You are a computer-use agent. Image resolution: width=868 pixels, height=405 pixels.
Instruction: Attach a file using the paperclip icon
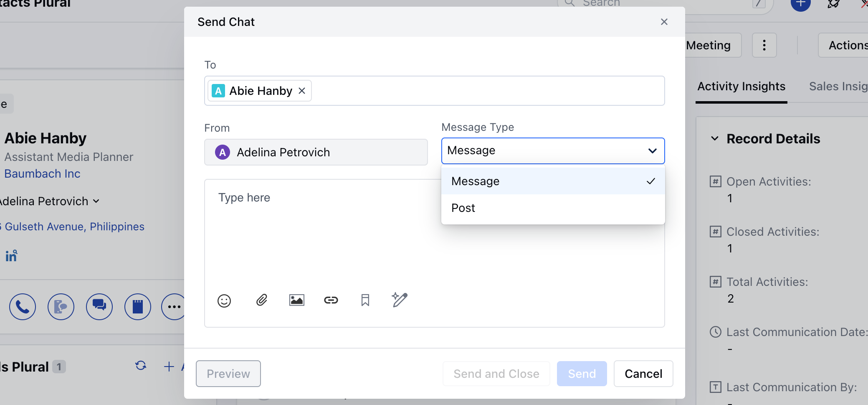click(261, 300)
